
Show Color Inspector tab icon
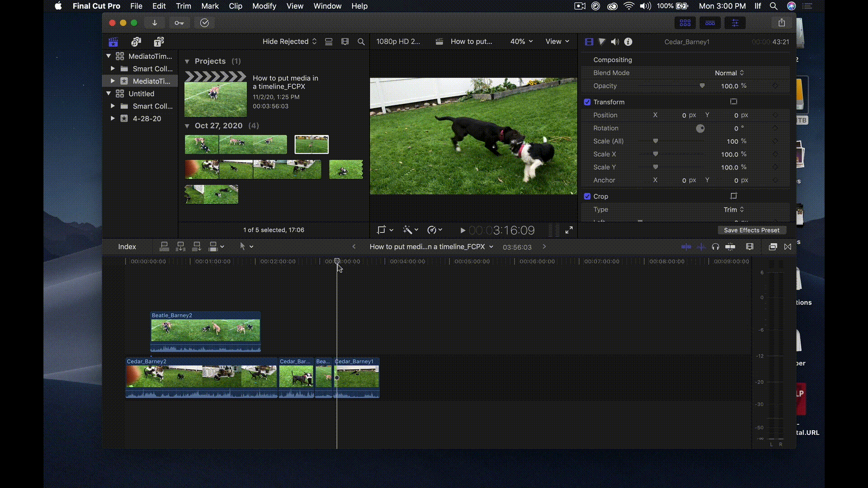coord(602,42)
